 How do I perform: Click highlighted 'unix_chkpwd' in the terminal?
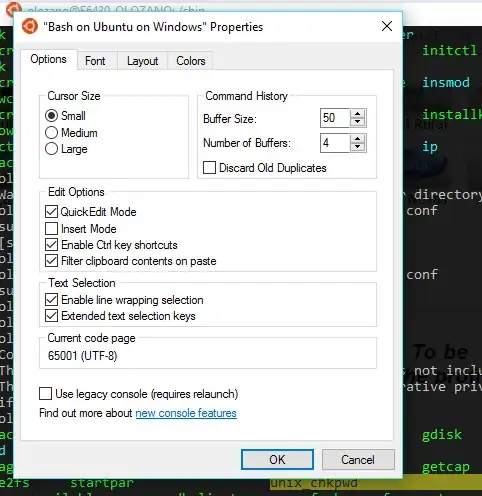pyautogui.click(x=314, y=483)
